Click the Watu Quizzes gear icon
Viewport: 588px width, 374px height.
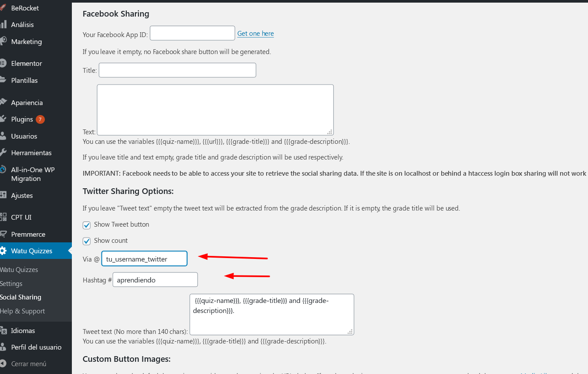3,251
